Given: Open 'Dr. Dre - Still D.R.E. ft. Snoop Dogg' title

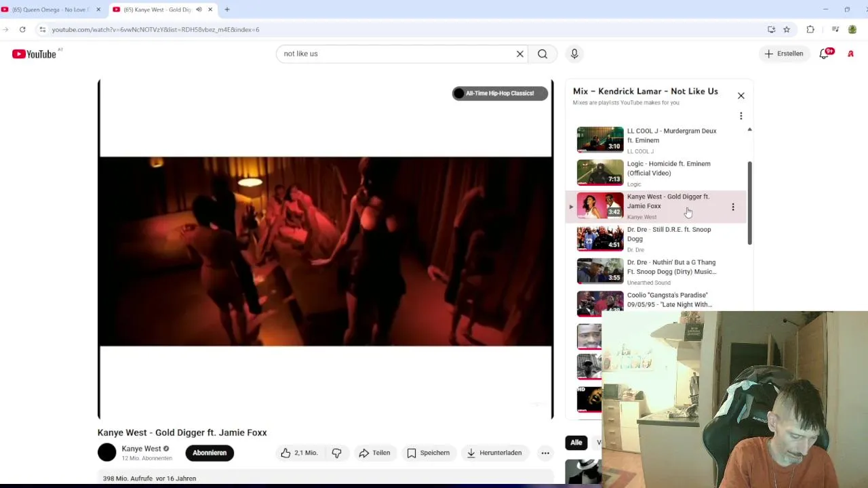Looking at the screenshot, I should [x=669, y=234].
